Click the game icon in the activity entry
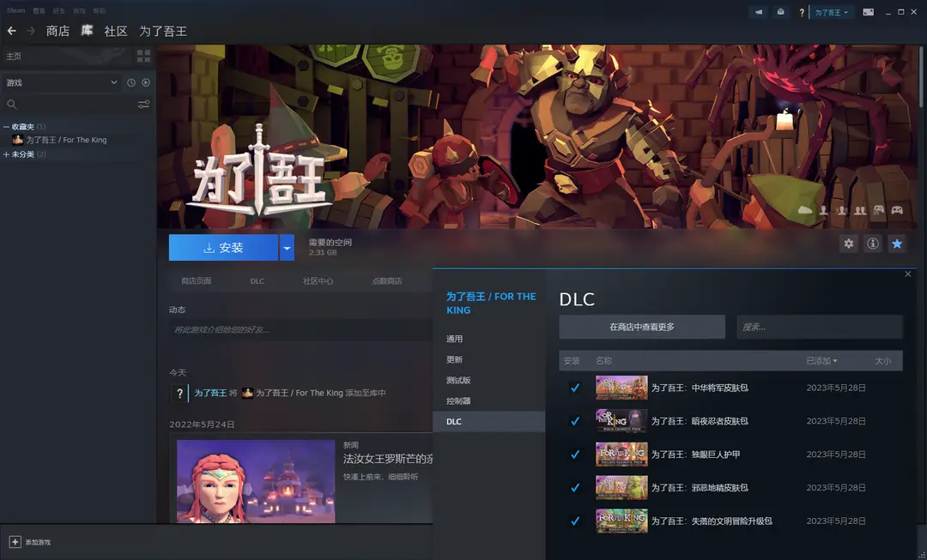Viewport: 927px width, 560px height. [248, 393]
